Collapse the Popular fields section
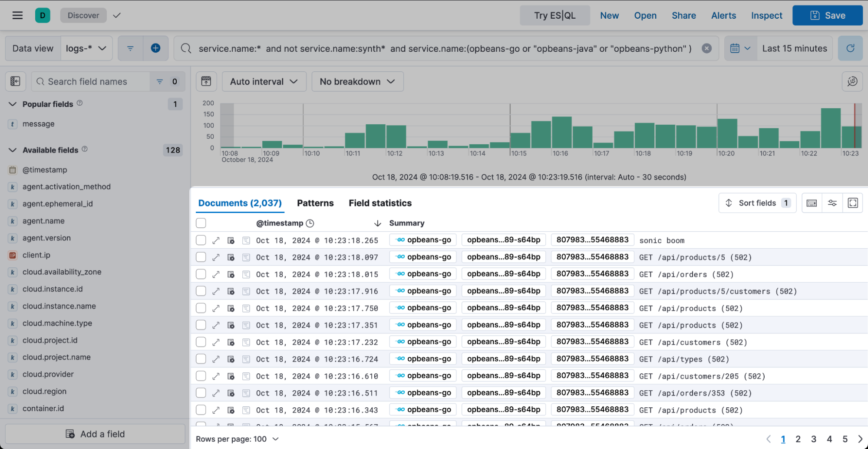The image size is (868, 449). click(x=13, y=104)
